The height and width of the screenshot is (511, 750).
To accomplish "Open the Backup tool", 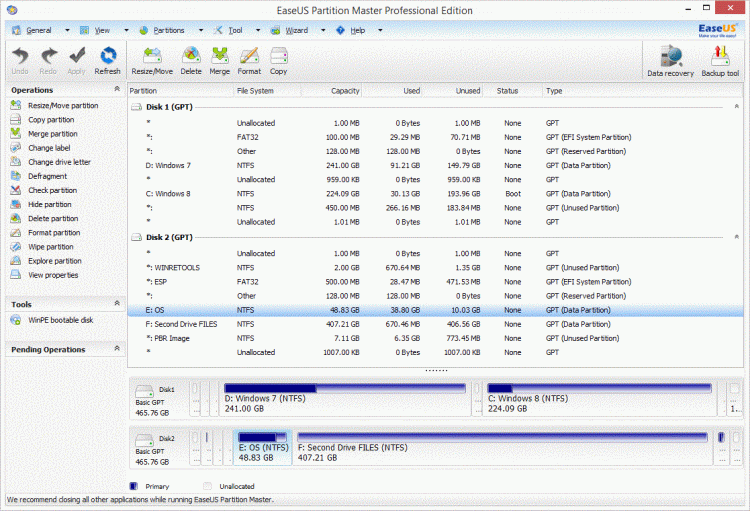I will (x=720, y=61).
